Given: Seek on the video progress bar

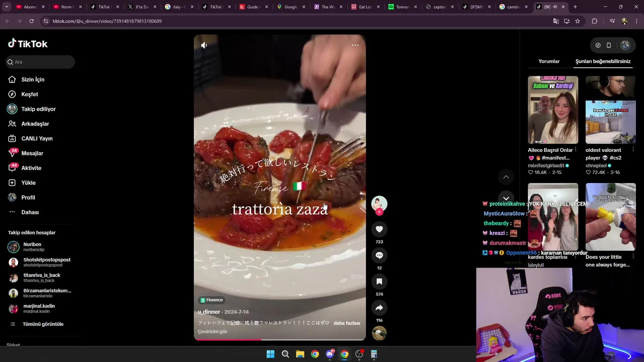Looking at the screenshot, I should pos(280,339).
